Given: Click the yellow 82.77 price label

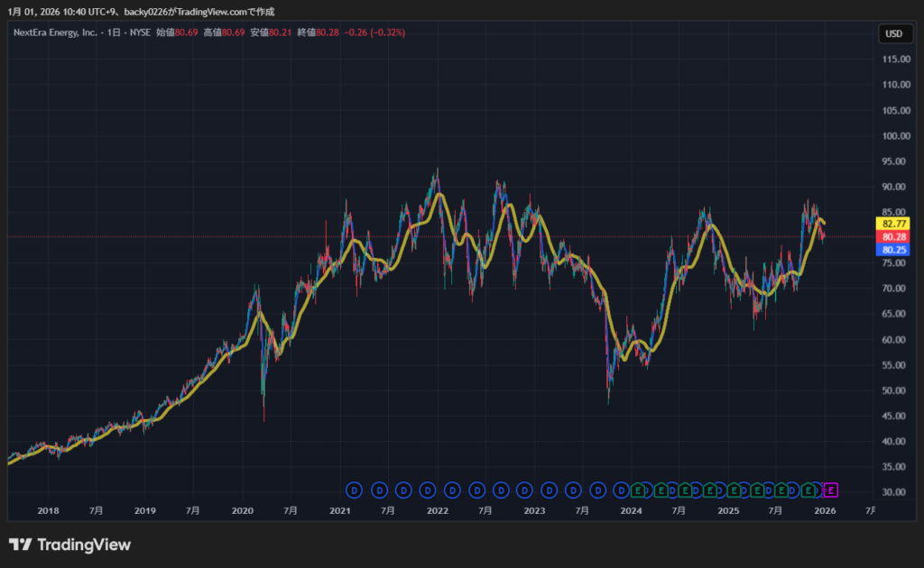Looking at the screenshot, I should (894, 224).
